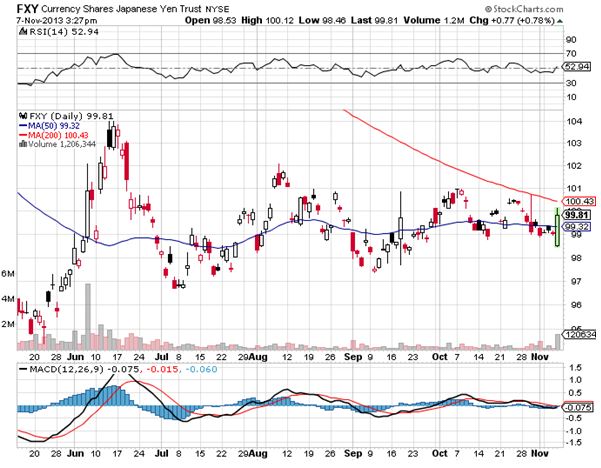Click the boxed -0.075 MACD axis tag
The width and height of the screenshot is (601, 468).
579,407
